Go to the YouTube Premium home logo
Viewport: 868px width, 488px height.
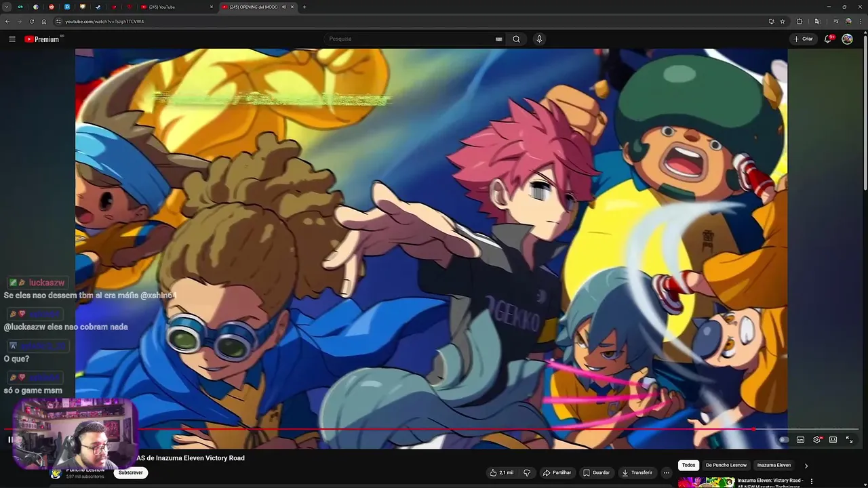point(43,39)
